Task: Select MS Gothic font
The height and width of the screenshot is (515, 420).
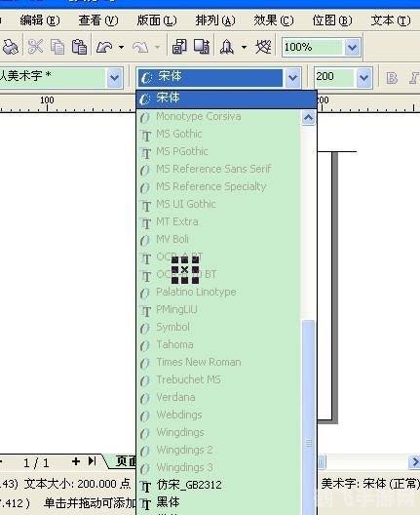Action: 218,134
